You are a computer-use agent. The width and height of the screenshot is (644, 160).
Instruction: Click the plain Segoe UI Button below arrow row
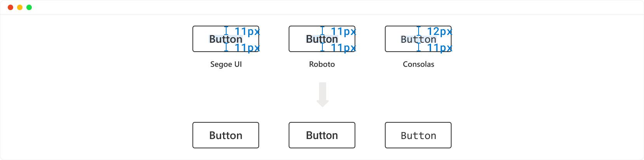[x=226, y=135]
